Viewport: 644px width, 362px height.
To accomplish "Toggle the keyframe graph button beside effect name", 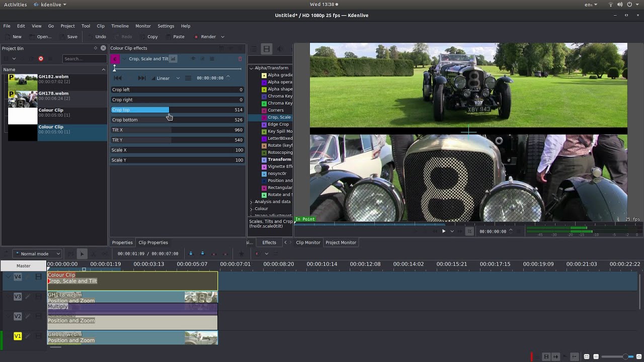I will pos(173,59).
